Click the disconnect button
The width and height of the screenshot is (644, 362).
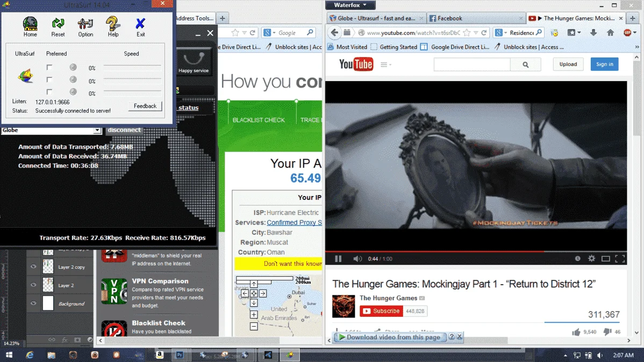click(x=124, y=129)
